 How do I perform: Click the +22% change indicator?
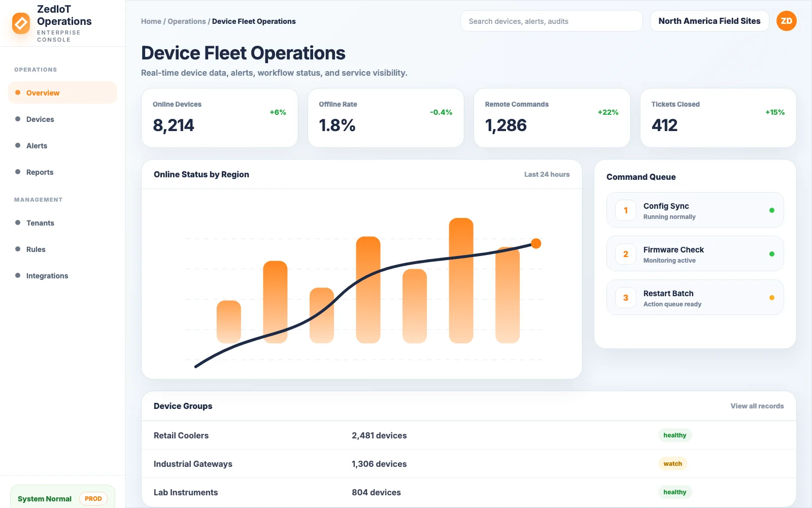coord(608,112)
